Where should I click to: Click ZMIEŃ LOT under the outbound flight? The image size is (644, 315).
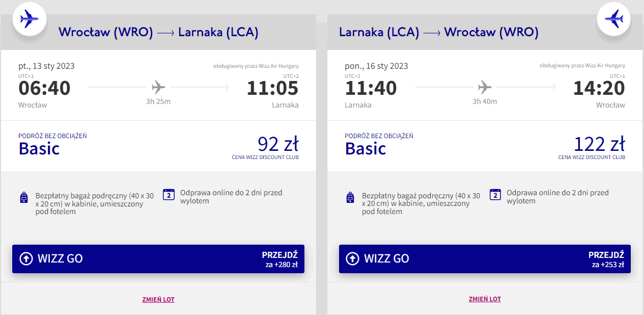[158, 299]
